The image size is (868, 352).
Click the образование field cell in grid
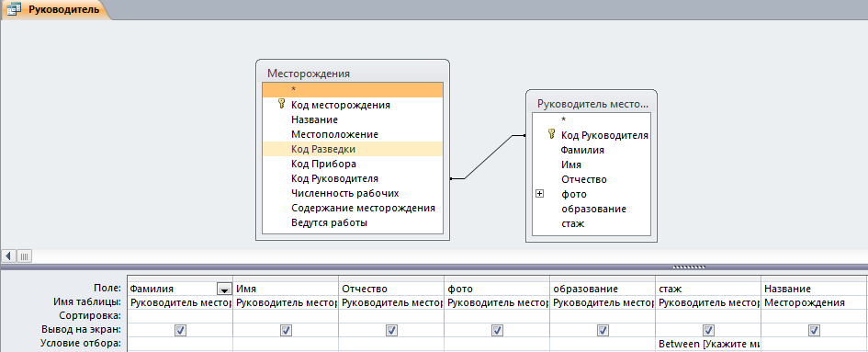tap(603, 289)
